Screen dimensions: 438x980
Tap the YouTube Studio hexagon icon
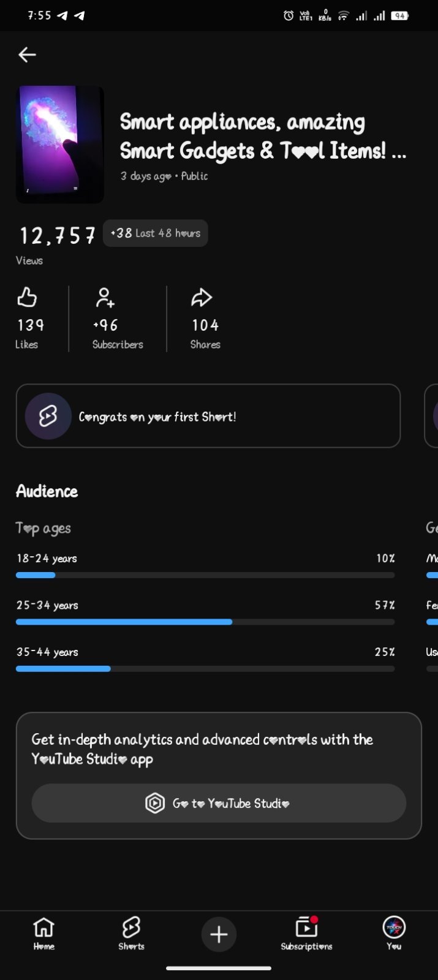tap(155, 803)
